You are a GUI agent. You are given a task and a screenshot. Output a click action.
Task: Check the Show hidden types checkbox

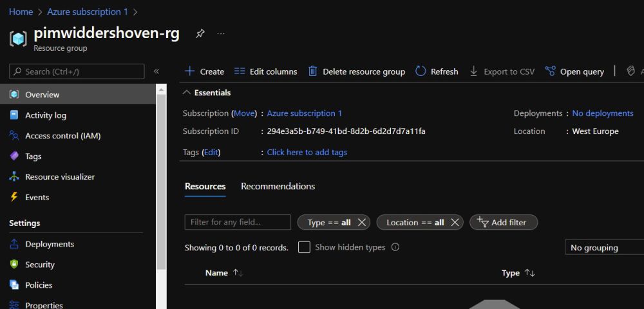click(304, 247)
